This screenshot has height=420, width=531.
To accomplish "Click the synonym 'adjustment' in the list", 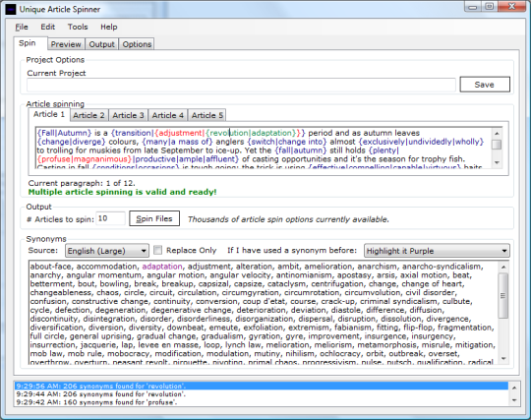I will [208, 267].
